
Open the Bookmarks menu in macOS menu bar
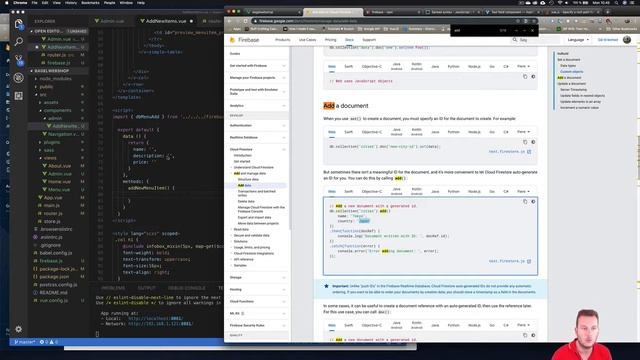[90, 2]
